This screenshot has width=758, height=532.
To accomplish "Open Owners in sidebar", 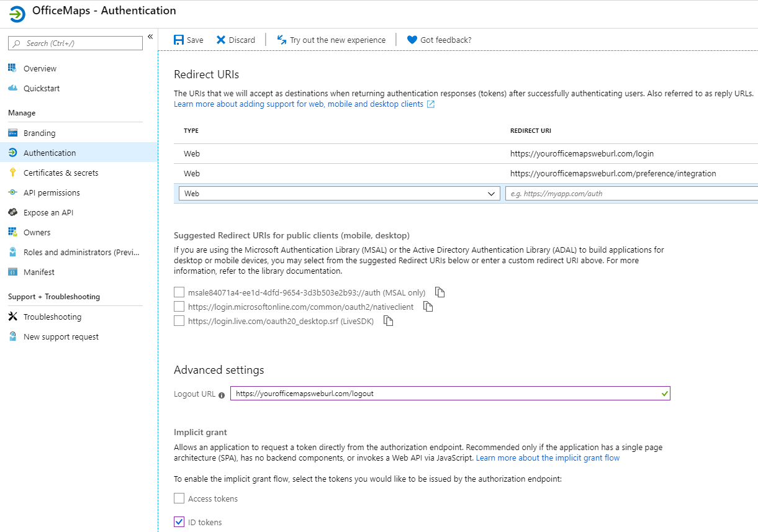I will [x=37, y=232].
